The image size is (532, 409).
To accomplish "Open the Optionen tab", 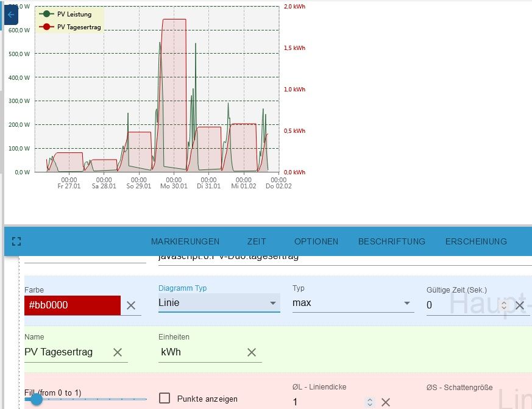I will point(316,241).
